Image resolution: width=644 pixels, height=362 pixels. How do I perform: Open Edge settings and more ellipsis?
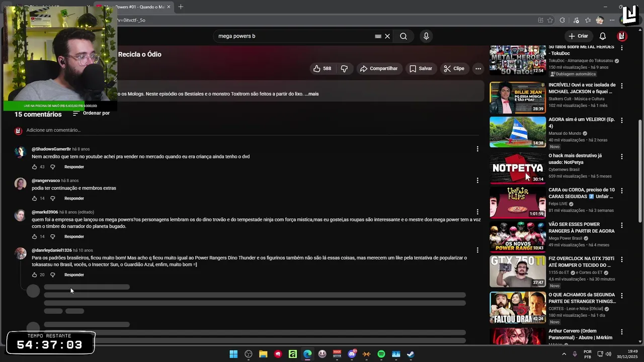click(x=612, y=20)
